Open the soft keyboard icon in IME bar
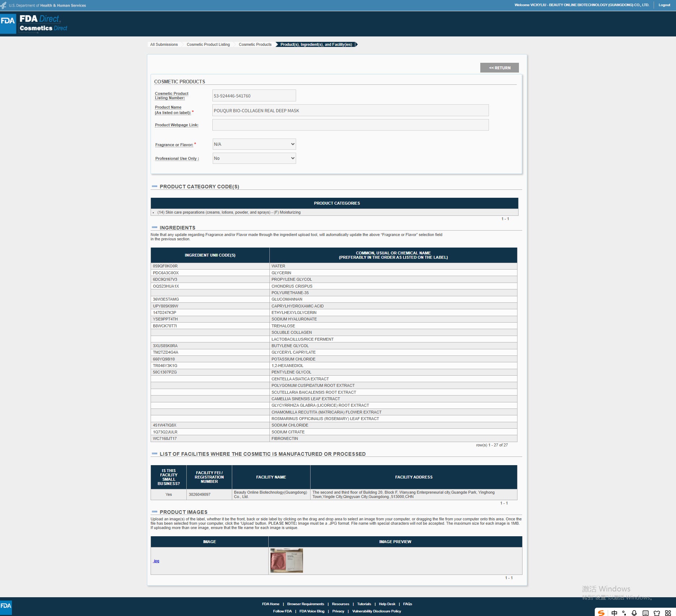Screen dimensions: 676x616 tap(646, 613)
